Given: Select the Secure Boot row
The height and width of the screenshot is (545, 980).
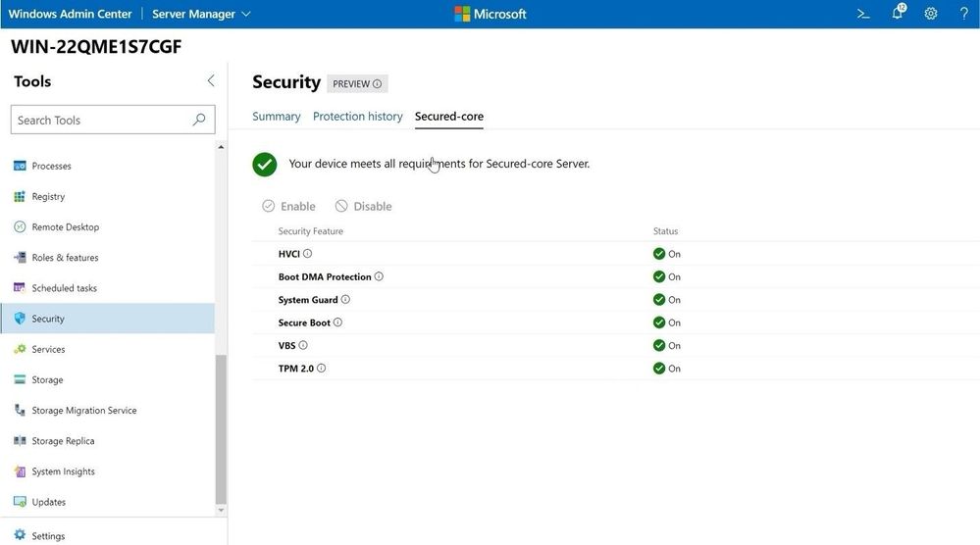Looking at the screenshot, I should tap(616, 322).
